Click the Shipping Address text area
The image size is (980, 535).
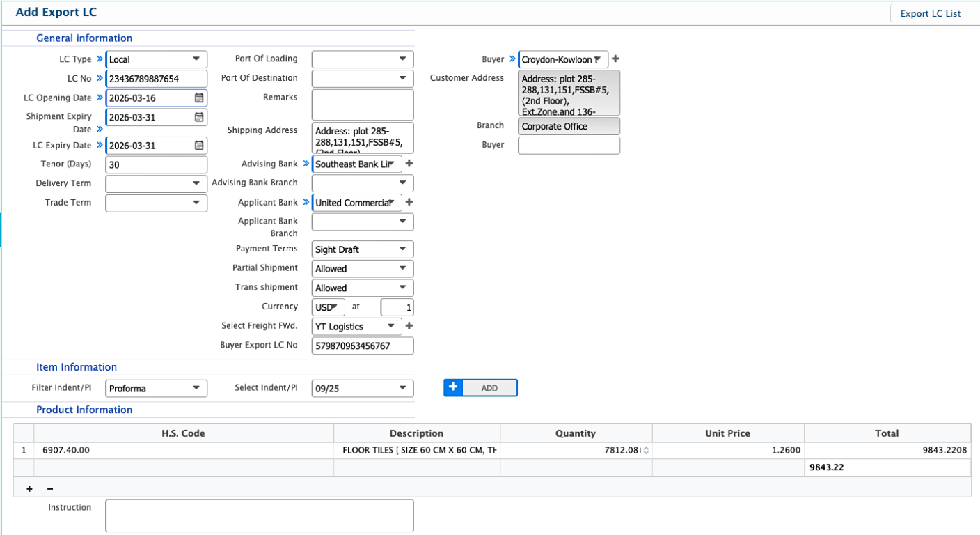coord(363,138)
